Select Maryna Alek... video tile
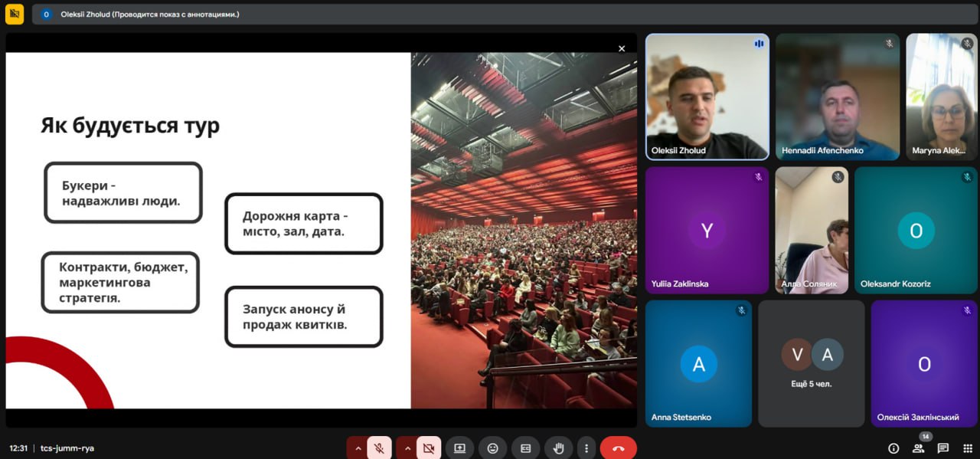980x459 pixels. (x=942, y=97)
